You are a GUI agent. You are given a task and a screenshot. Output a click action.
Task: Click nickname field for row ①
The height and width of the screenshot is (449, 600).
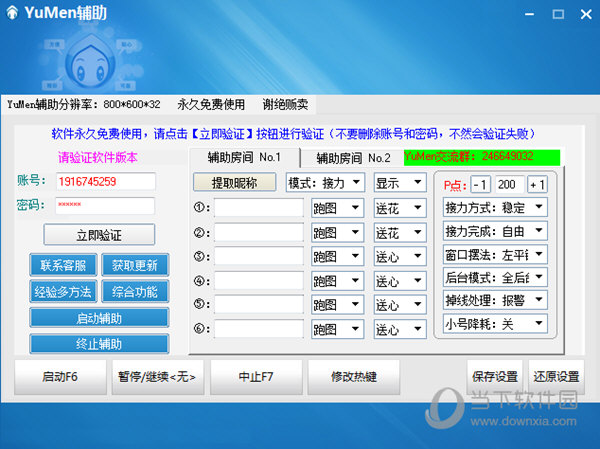point(259,208)
